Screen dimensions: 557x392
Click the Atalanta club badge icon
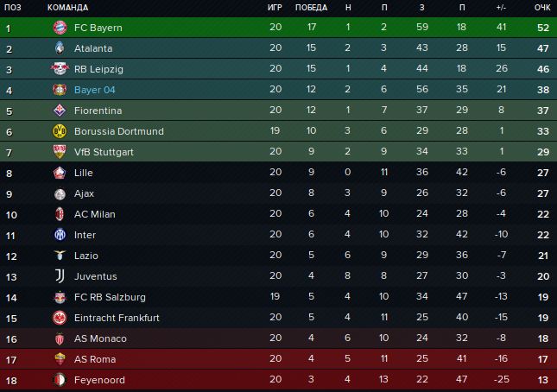pos(60,48)
